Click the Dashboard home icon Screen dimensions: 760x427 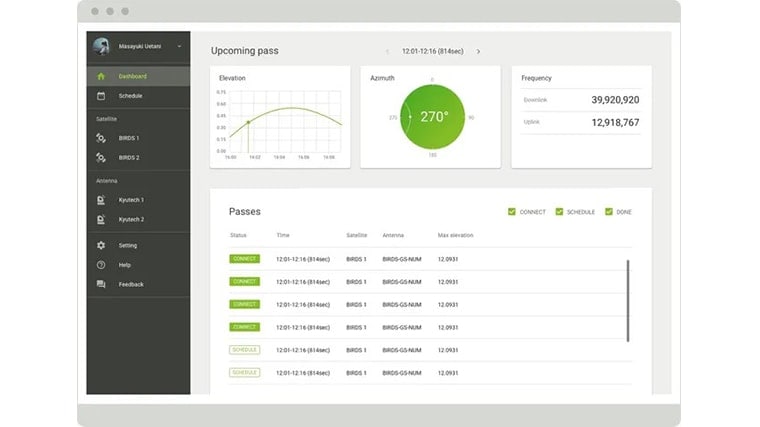point(101,76)
